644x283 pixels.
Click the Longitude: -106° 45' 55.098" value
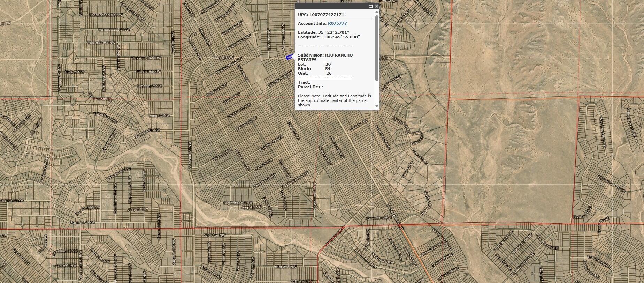329,37
